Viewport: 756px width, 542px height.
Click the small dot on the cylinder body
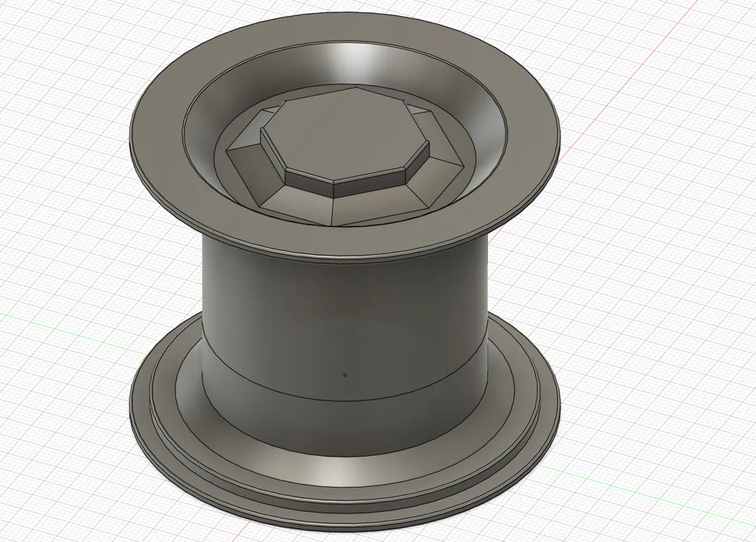pos(345,374)
